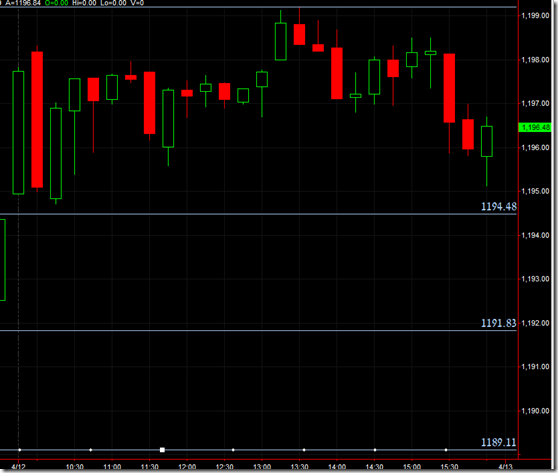Click the 4/12 date label on the time axis
558x473 pixels.
[19, 467]
